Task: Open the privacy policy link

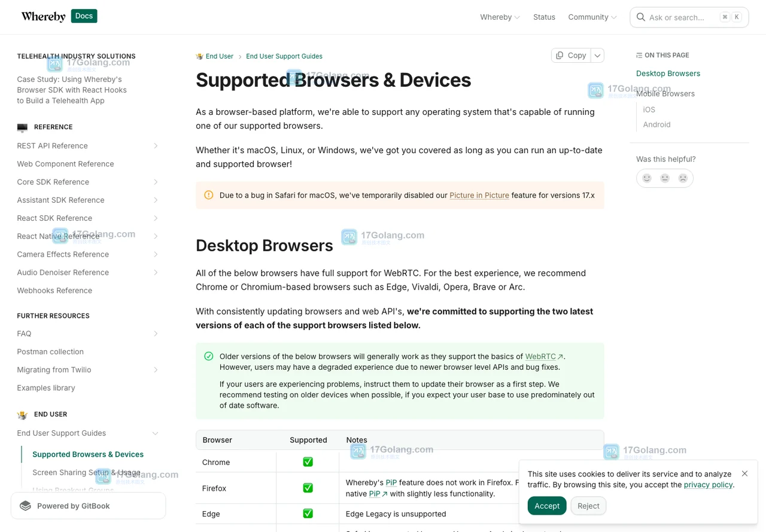Action: coord(708,485)
